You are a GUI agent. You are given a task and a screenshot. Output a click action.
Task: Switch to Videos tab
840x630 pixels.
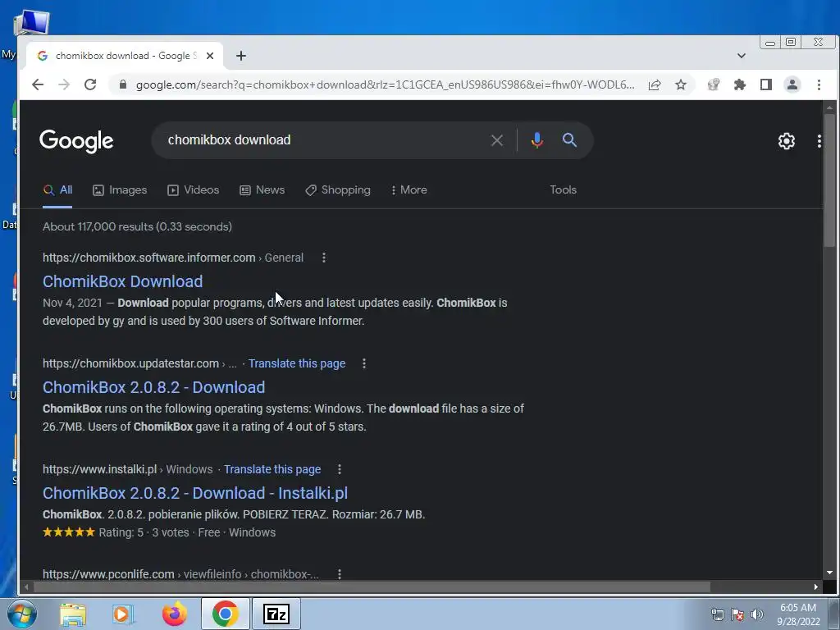point(194,189)
